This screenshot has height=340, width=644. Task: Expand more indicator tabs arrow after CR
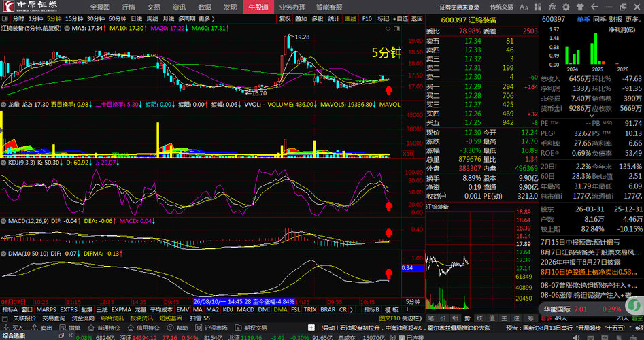point(352,309)
